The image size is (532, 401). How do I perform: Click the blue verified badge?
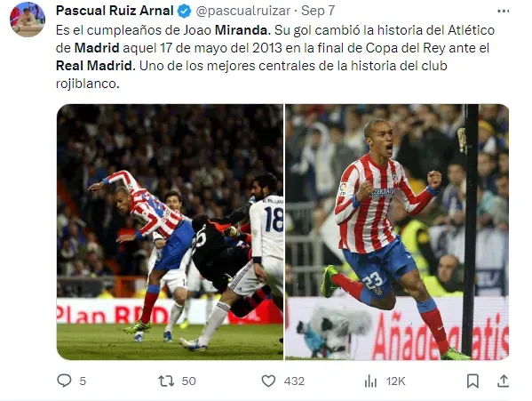click(185, 12)
